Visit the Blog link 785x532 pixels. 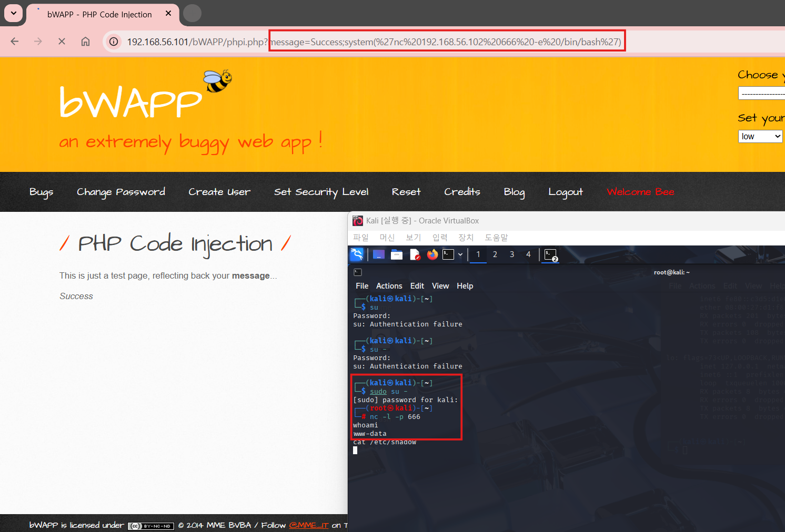(514, 192)
